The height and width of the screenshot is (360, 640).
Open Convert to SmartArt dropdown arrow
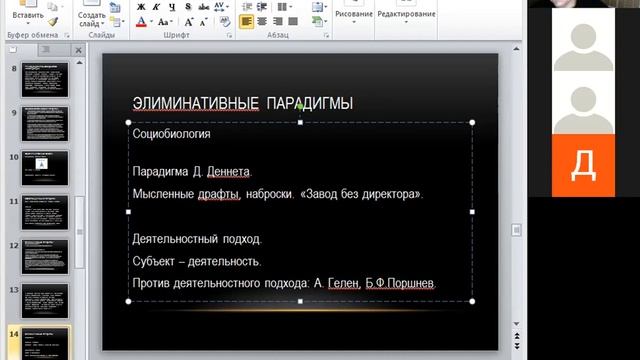coord(325,21)
